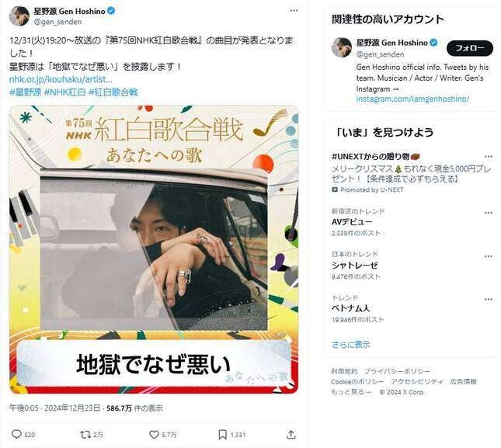Repost the tweet via the retweet icon
Screen dimensions: 501x448
click(85, 434)
